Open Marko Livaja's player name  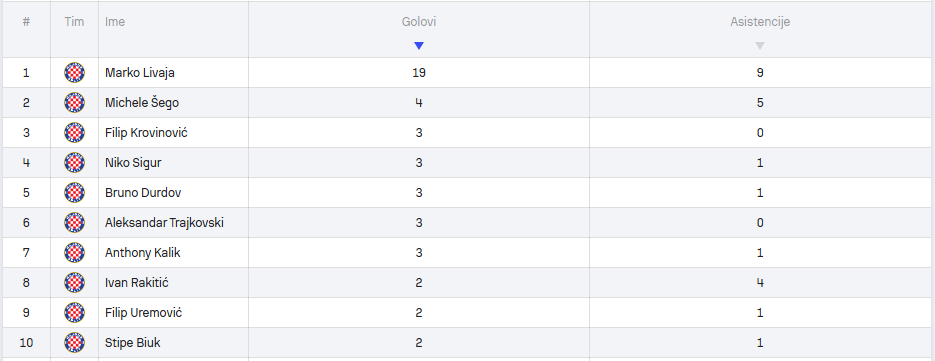140,73
